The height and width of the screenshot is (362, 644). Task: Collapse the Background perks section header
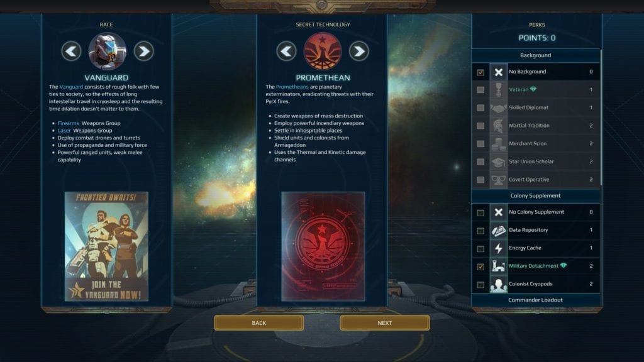(x=536, y=55)
